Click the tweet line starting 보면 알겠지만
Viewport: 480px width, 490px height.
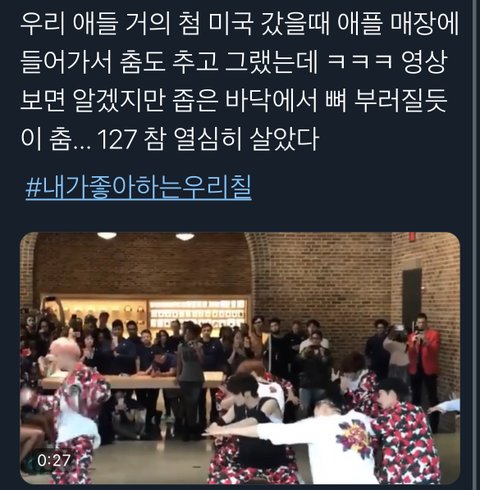coord(233,100)
